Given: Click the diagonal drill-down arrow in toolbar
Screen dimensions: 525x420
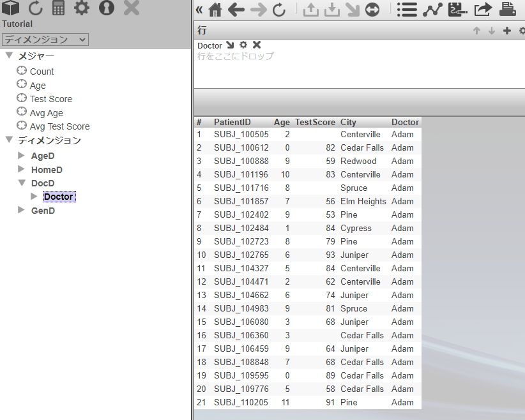Looking at the screenshot, I should [x=352, y=10].
